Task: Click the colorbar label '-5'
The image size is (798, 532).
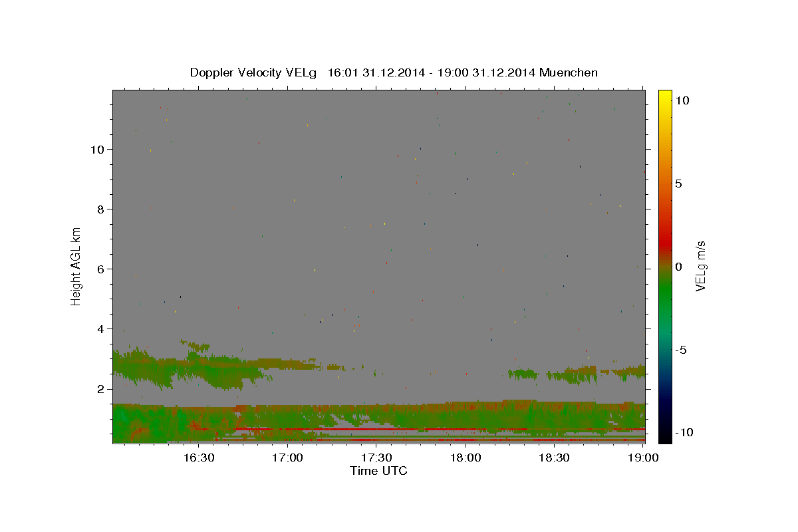Action: [x=682, y=350]
